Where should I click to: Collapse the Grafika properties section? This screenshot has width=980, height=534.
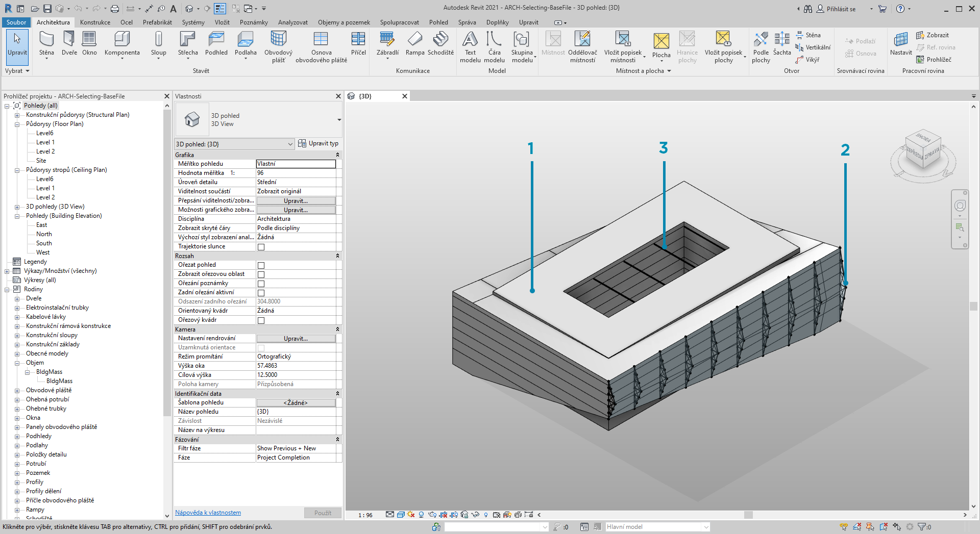[337, 155]
